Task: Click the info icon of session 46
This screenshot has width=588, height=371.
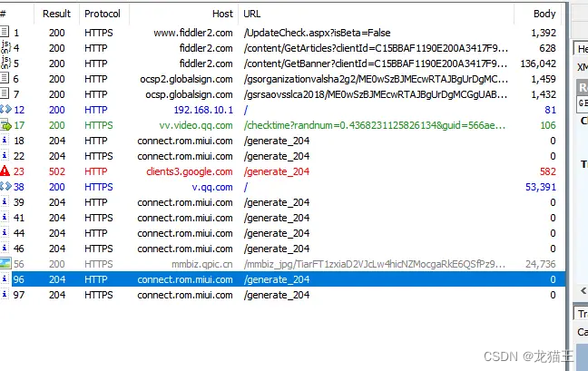Action: pos(5,248)
